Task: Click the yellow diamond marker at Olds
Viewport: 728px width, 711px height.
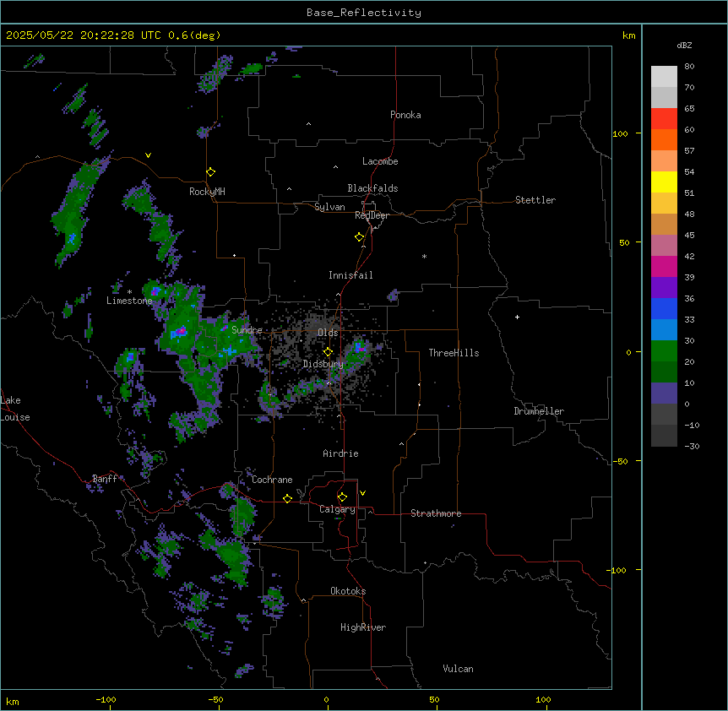Action: [x=328, y=352]
